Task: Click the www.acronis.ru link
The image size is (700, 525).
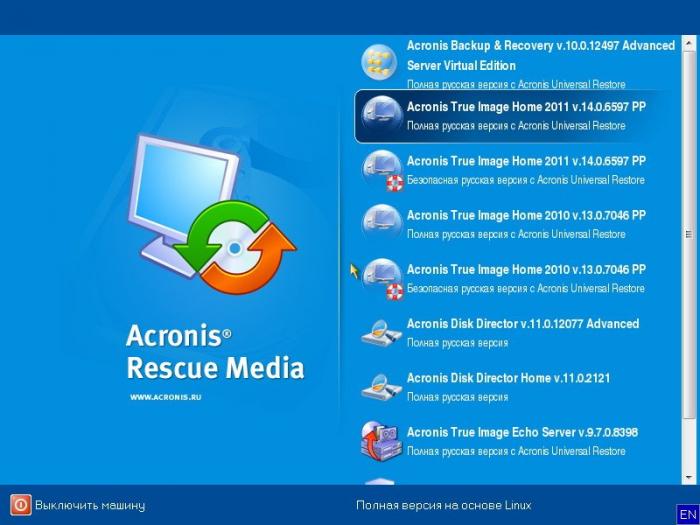Action: coord(166,397)
